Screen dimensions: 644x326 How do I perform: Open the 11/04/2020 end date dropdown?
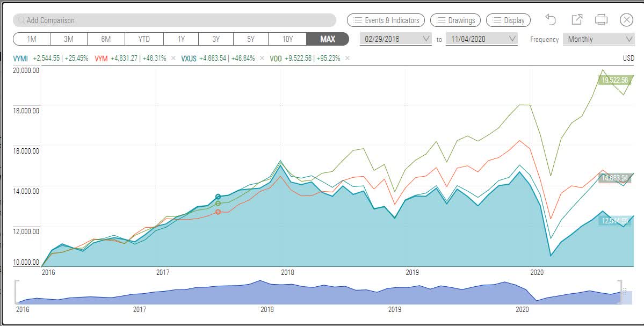click(481, 39)
